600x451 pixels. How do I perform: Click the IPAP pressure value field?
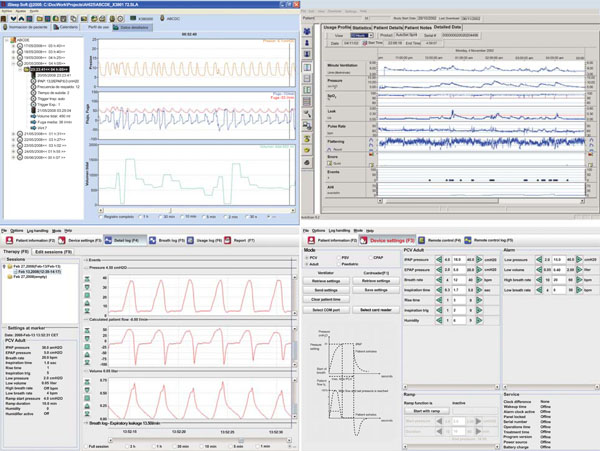coord(459,260)
